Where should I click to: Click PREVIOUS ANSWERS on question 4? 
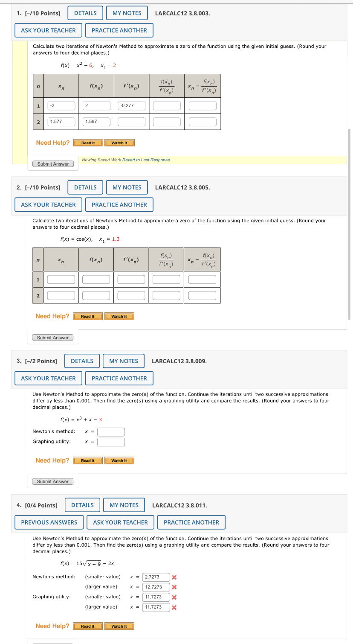pos(49,522)
